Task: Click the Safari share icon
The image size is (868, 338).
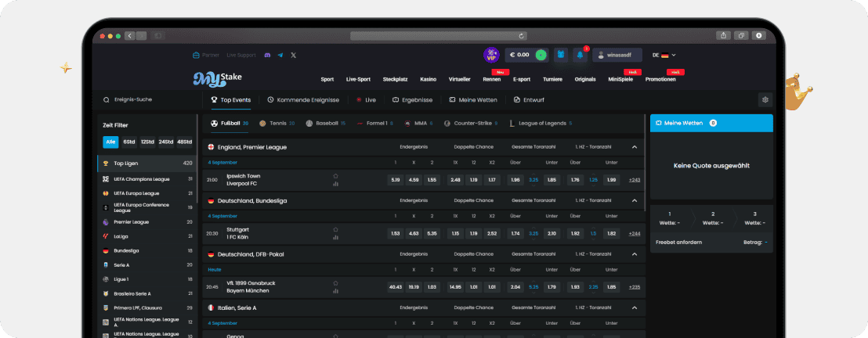Action: (x=724, y=35)
